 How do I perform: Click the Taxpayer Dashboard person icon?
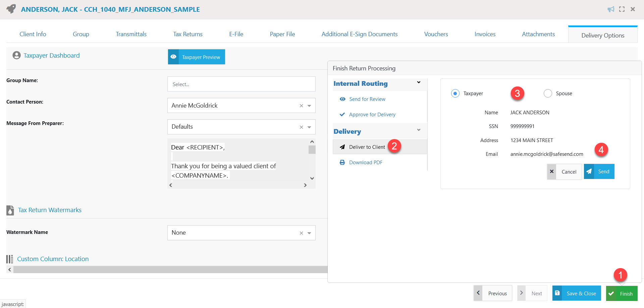pos(16,55)
